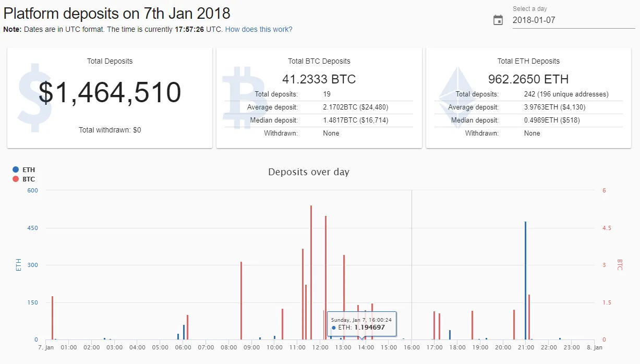Screen dimensions: 640x364
Task: Click the red BTC bar at far left 00:00
Action: [x=53, y=318]
